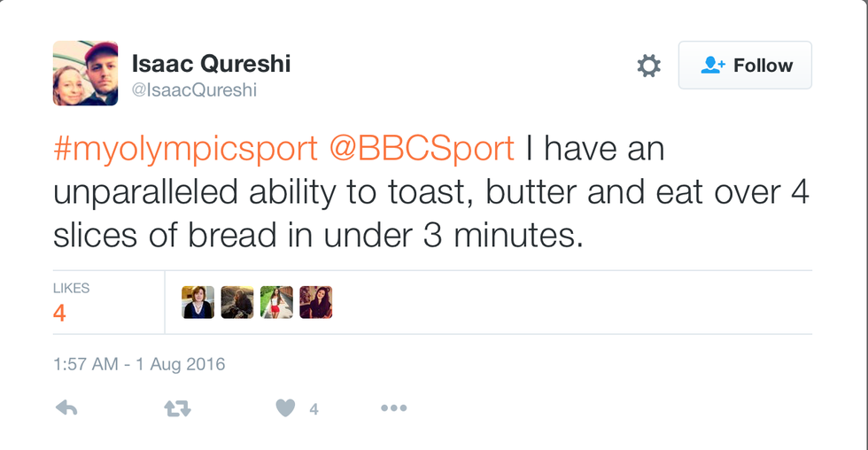Open the fourth liker's avatar
The image size is (868, 450).
(x=315, y=302)
